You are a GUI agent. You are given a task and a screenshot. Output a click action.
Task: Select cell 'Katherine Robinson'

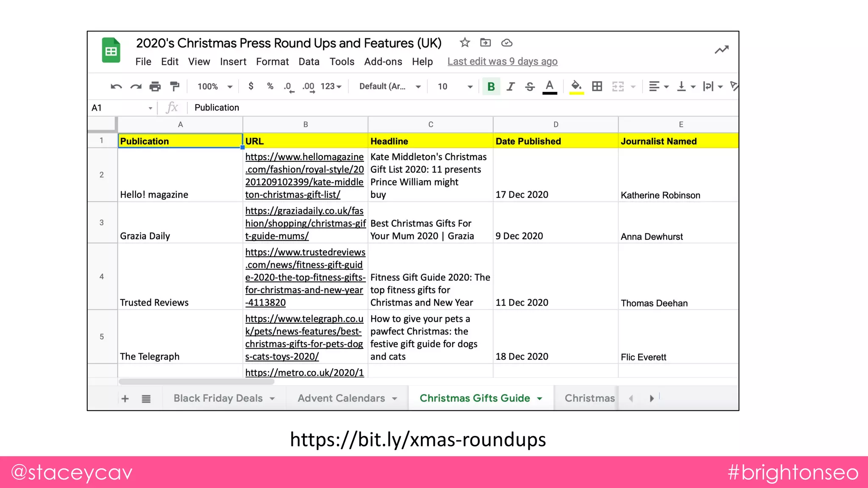pyautogui.click(x=678, y=175)
